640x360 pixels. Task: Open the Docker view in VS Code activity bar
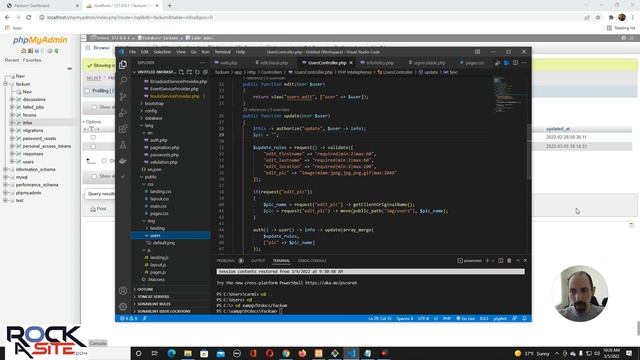click(123, 161)
